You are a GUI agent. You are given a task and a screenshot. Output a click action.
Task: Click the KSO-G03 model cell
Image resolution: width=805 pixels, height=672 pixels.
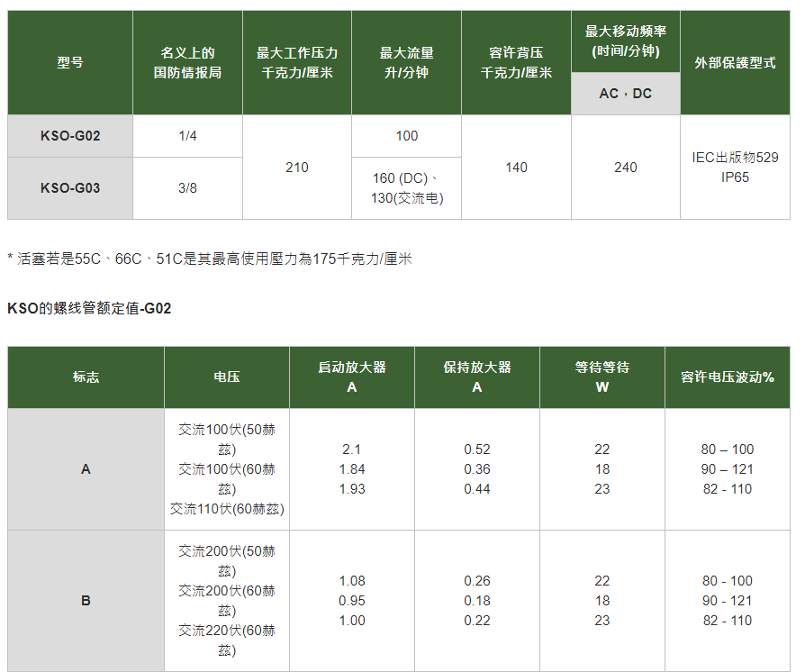(x=70, y=188)
